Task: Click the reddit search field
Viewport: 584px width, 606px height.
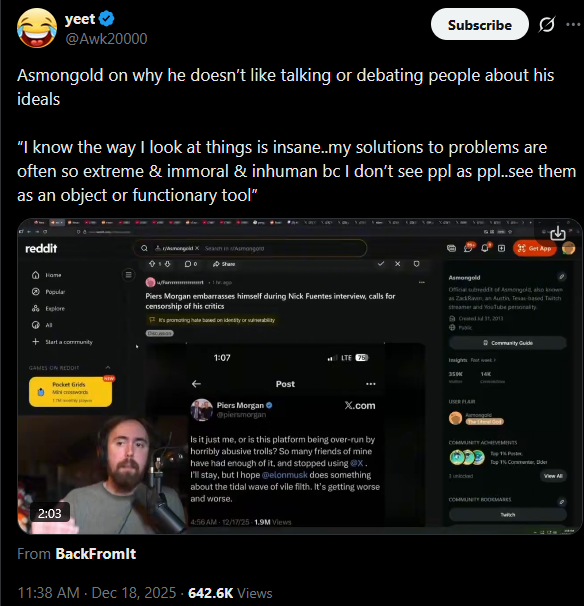Action: tap(250, 248)
